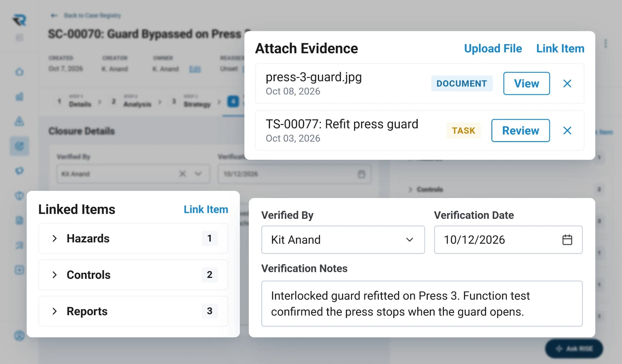The image size is (622, 364).
Task: Open the warning triangle icon in sidebar
Action: click(19, 121)
